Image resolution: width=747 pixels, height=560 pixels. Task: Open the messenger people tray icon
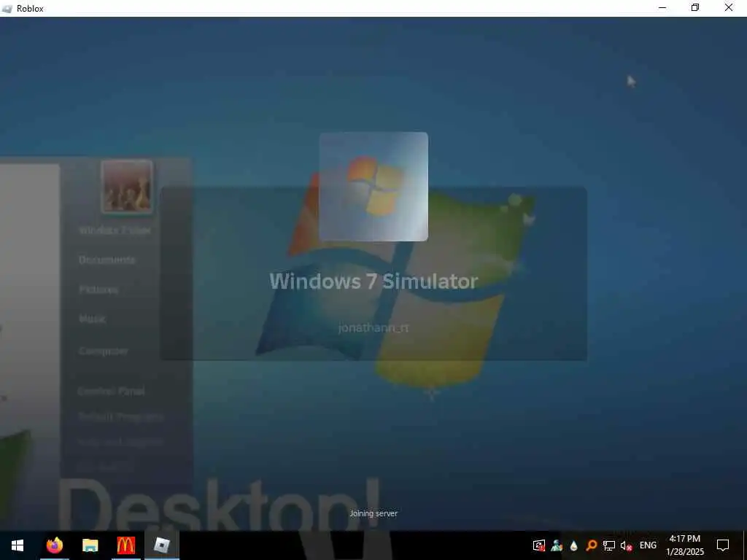557,545
